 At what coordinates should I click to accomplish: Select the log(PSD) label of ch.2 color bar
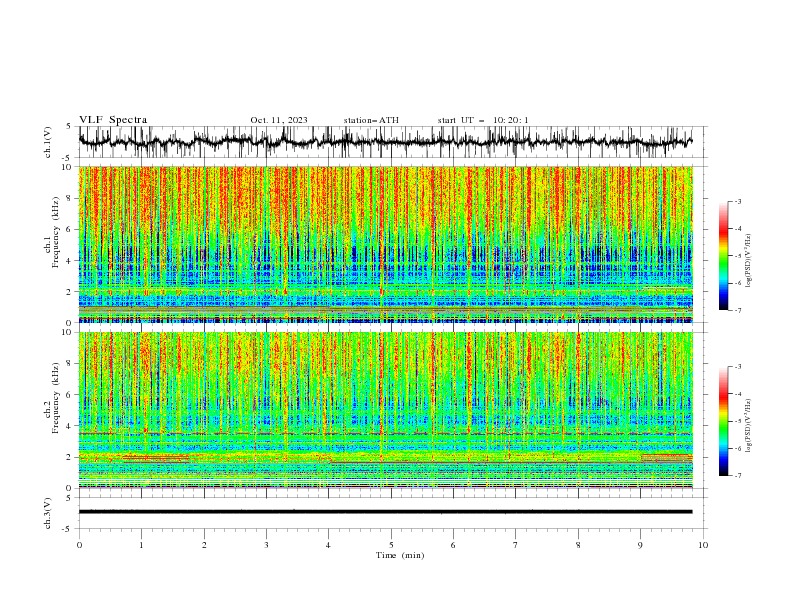(749, 426)
